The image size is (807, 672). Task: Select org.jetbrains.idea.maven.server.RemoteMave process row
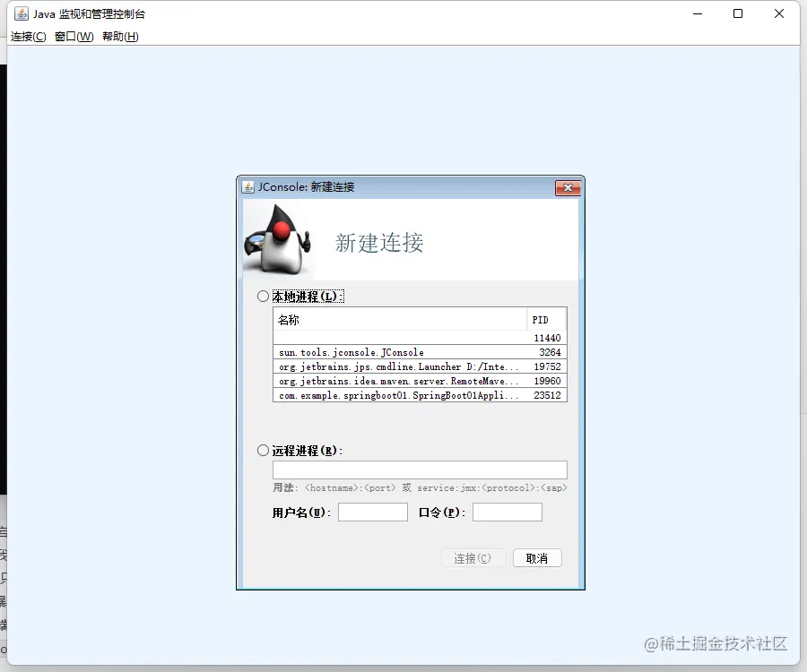(x=420, y=381)
